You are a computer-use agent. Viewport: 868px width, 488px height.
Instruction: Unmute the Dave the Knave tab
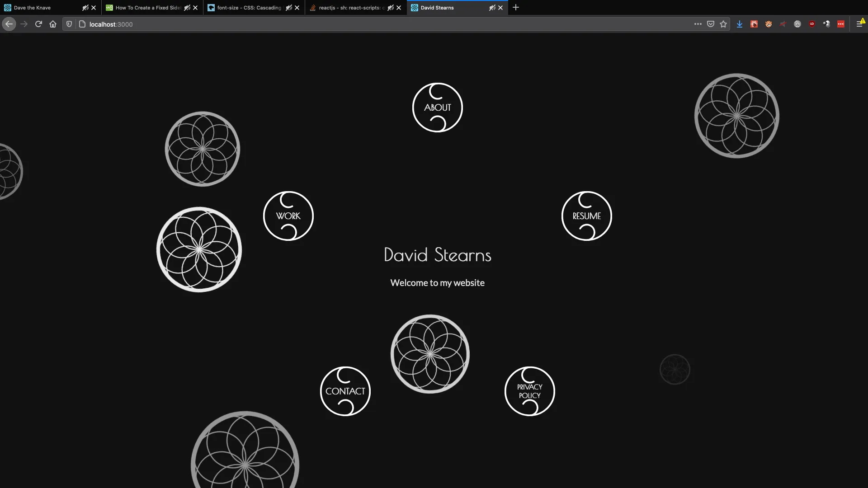coord(85,8)
